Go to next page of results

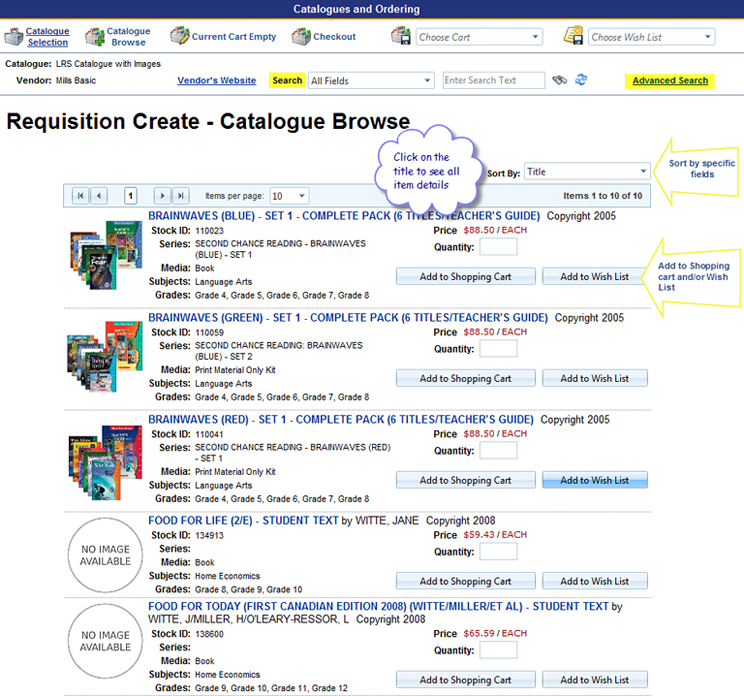tap(162, 195)
